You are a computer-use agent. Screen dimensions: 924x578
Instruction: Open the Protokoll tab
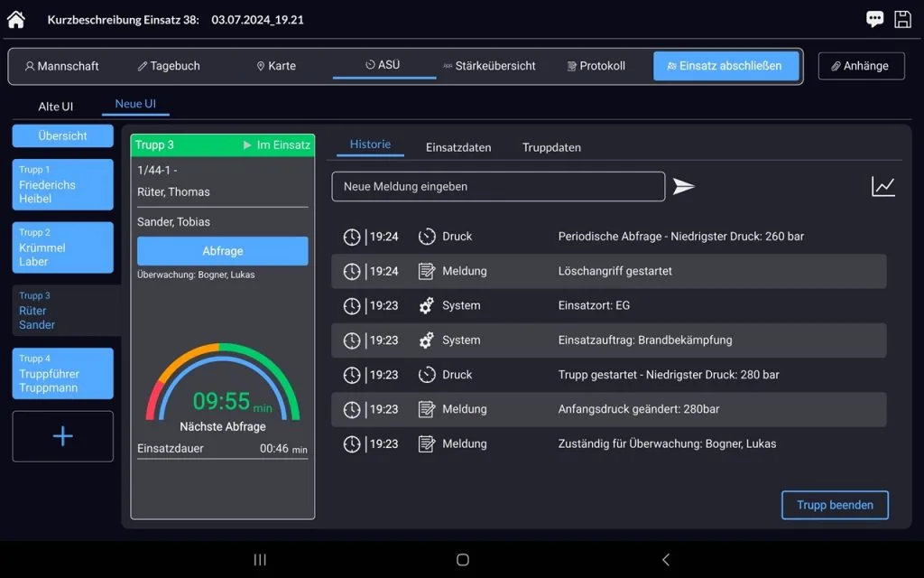coord(596,66)
